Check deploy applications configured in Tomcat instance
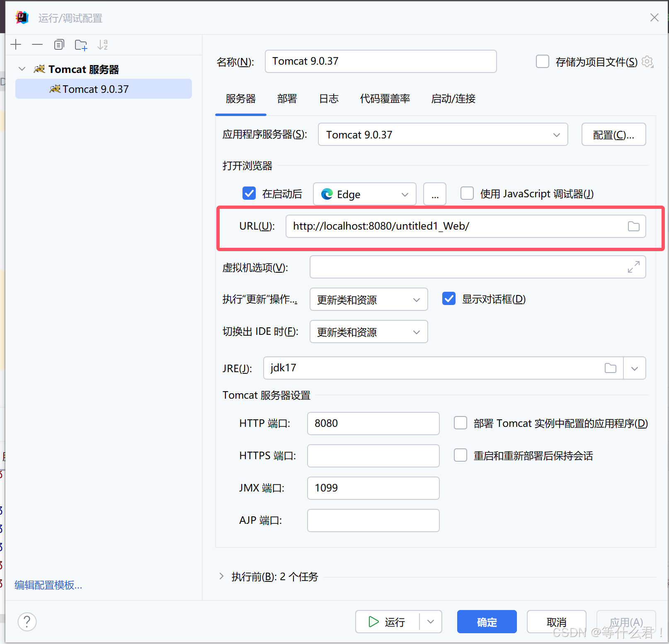669x644 pixels. point(461,423)
